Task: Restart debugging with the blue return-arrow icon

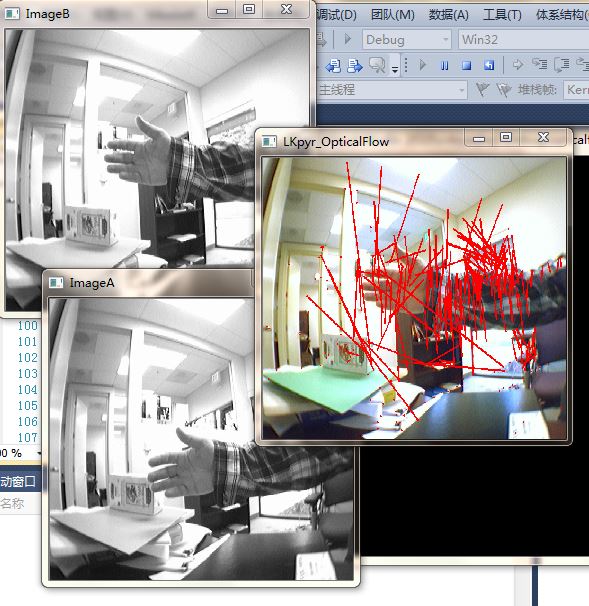Action: 489,65
